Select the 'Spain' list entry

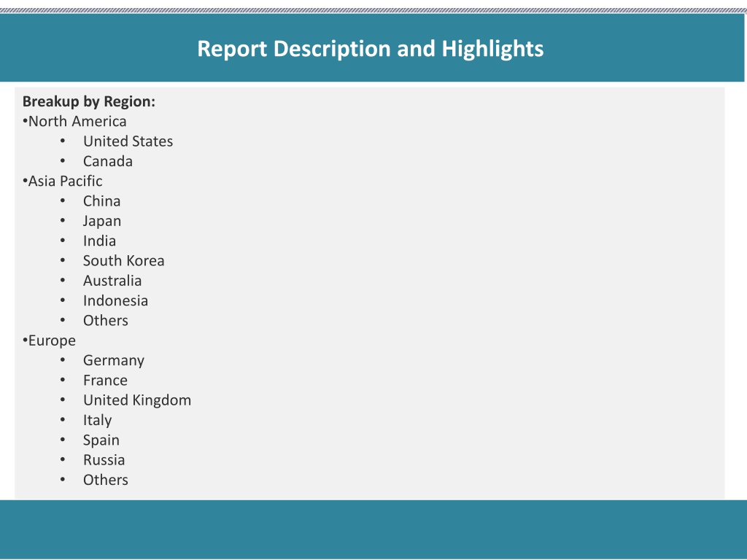(101, 440)
